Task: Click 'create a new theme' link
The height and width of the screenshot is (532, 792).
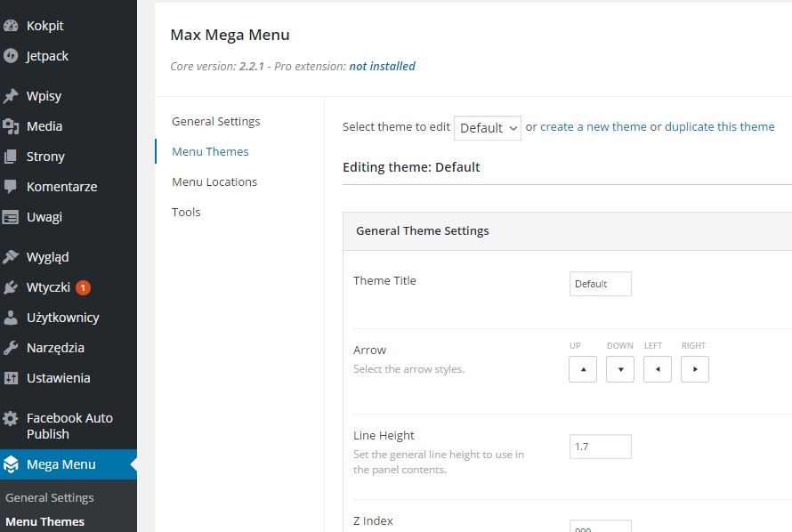Action: tap(594, 126)
